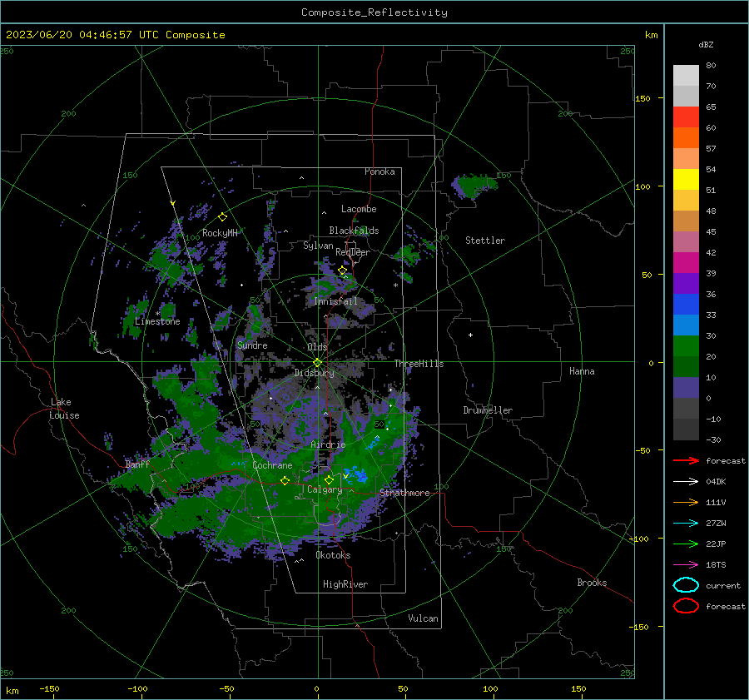Click the red forecast ellipse symbol

pos(686,606)
